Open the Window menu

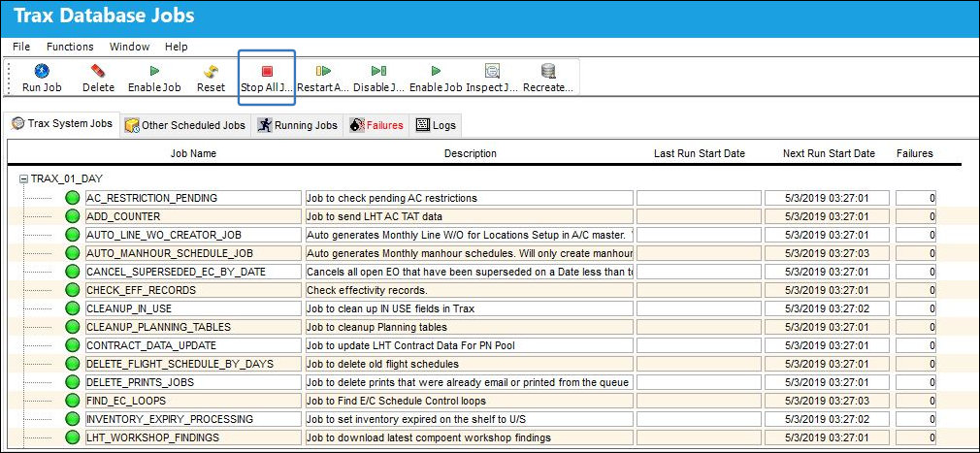coord(129,47)
